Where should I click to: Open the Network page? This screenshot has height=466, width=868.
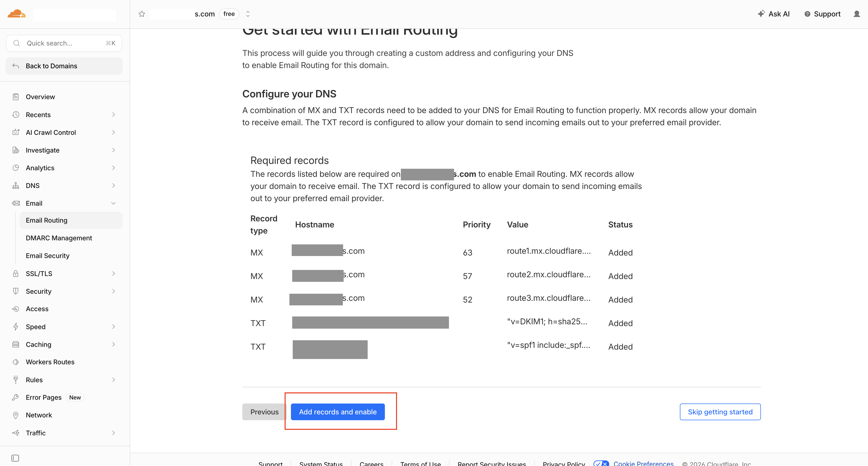pyautogui.click(x=39, y=415)
